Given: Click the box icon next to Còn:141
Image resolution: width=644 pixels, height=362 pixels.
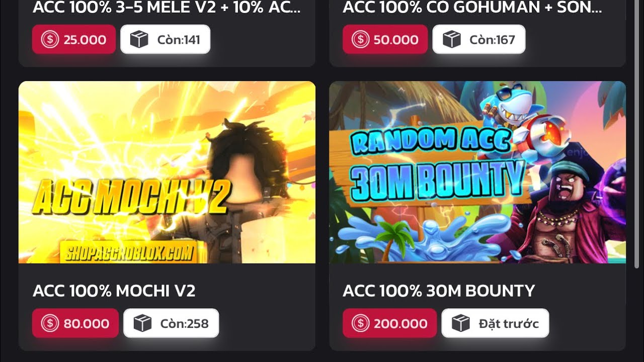Looking at the screenshot, I should click(x=139, y=39).
